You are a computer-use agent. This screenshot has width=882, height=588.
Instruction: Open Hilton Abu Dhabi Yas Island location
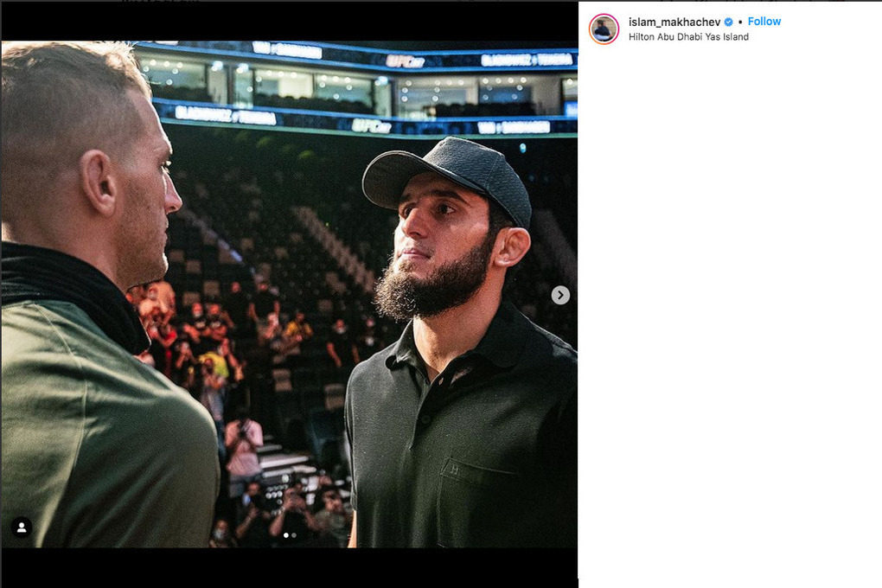pyautogui.click(x=688, y=37)
